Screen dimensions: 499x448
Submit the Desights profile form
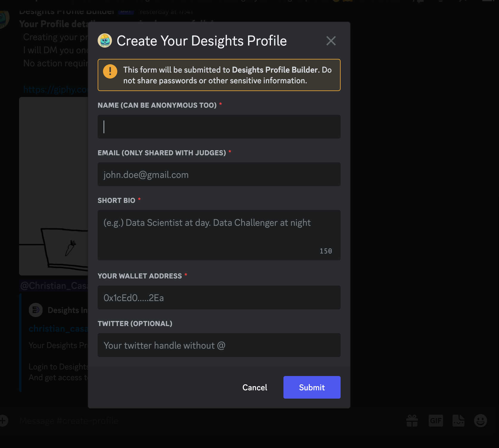312,387
